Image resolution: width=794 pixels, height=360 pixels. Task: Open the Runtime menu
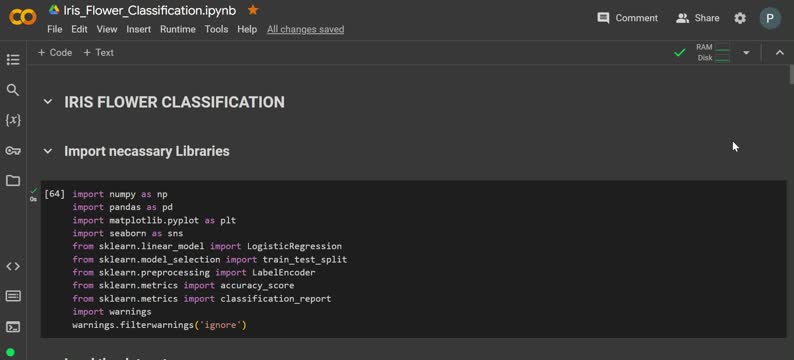coord(178,29)
